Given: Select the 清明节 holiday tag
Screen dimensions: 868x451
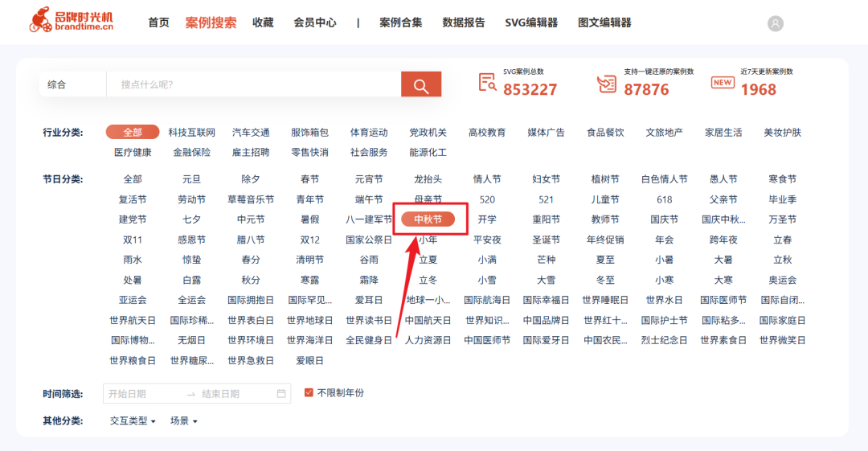Looking at the screenshot, I should [310, 260].
